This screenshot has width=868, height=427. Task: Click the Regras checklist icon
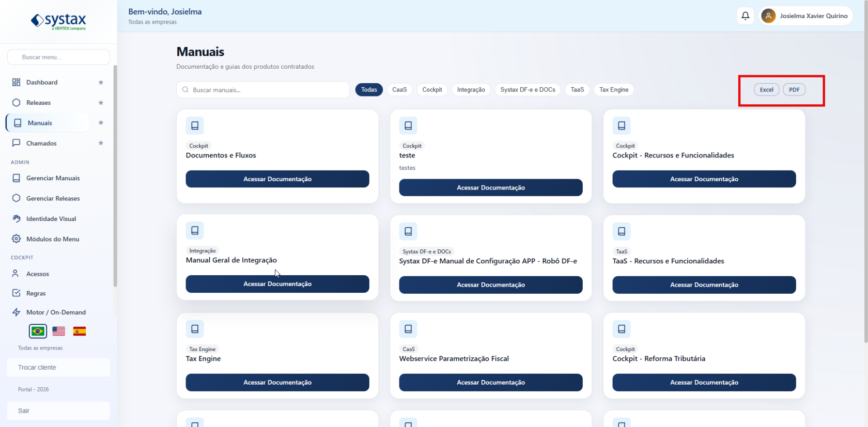click(x=17, y=293)
